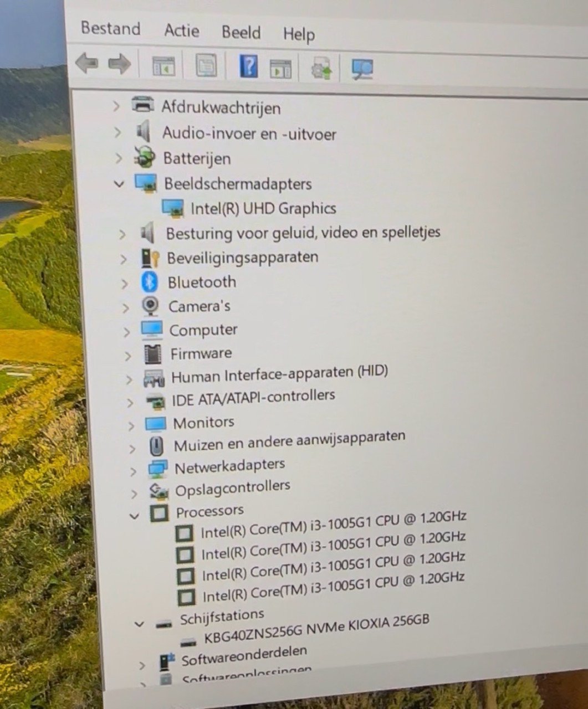588x709 pixels.
Task: Expand the Batterijen category
Action: coord(118,158)
